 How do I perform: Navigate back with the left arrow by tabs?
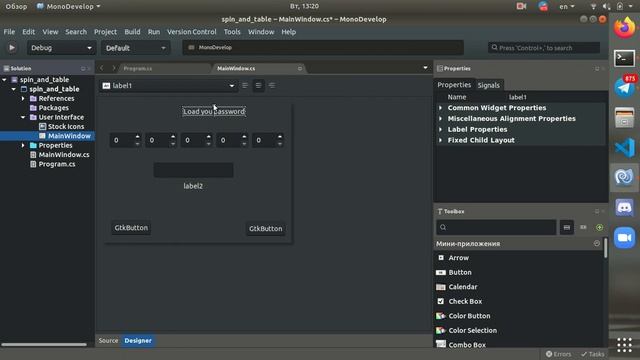click(x=102, y=68)
